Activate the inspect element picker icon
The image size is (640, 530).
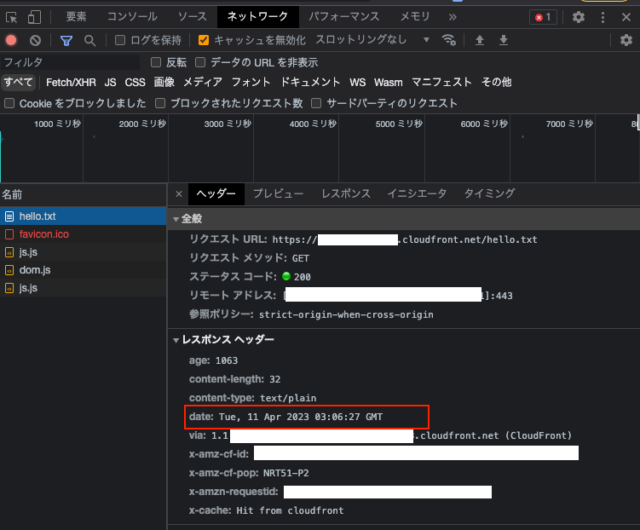[x=12, y=17]
